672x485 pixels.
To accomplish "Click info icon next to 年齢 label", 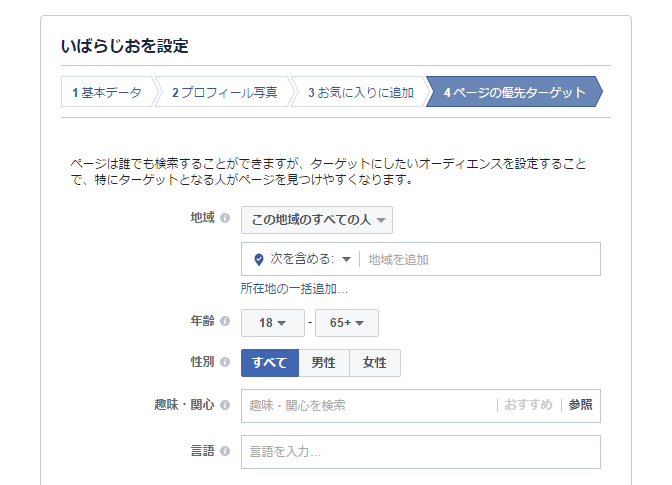I will pyautogui.click(x=225, y=321).
